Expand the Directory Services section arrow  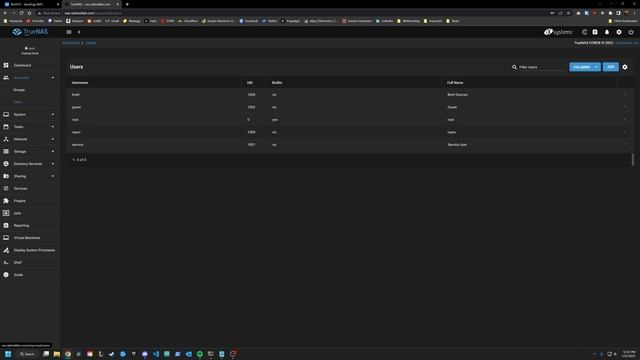[x=53, y=164]
